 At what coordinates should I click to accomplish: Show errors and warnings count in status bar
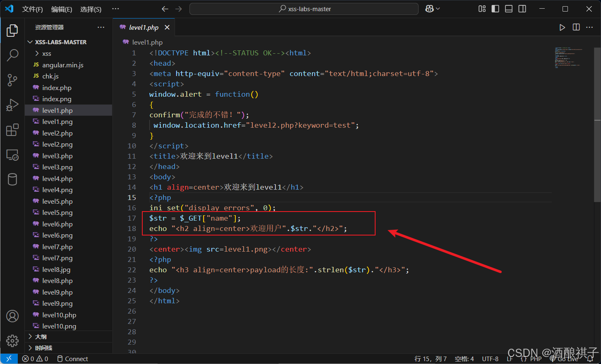pyautogui.click(x=35, y=359)
